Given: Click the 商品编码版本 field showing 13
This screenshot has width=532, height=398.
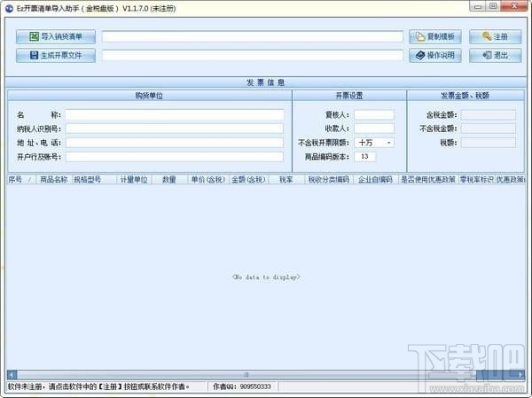Looking at the screenshot, I should pos(364,156).
